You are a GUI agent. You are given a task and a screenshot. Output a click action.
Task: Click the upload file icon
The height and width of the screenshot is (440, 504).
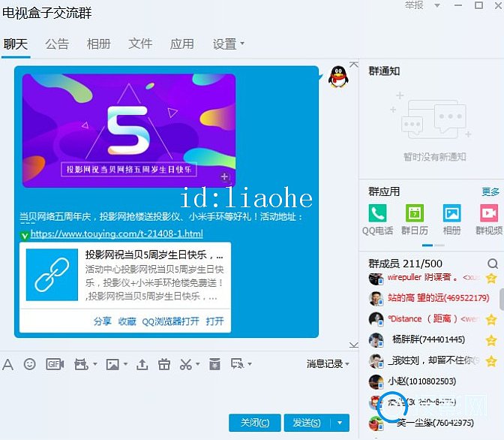(x=142, y=364)
